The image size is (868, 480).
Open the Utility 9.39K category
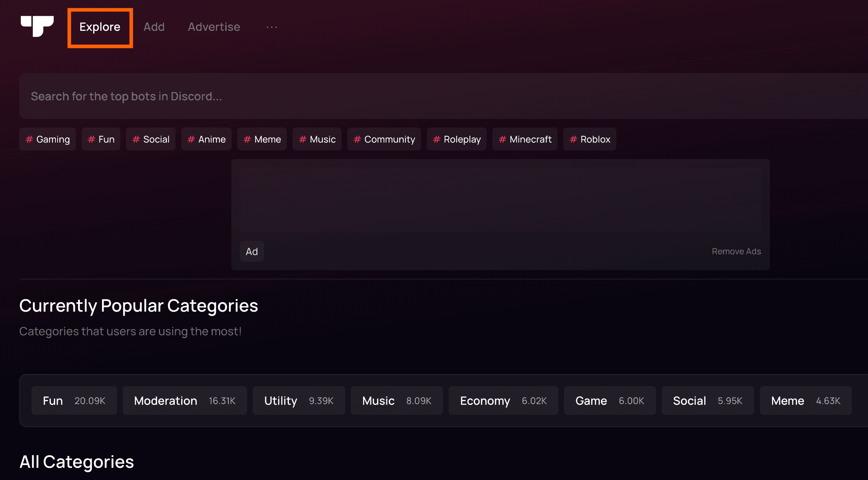[299, 400]
